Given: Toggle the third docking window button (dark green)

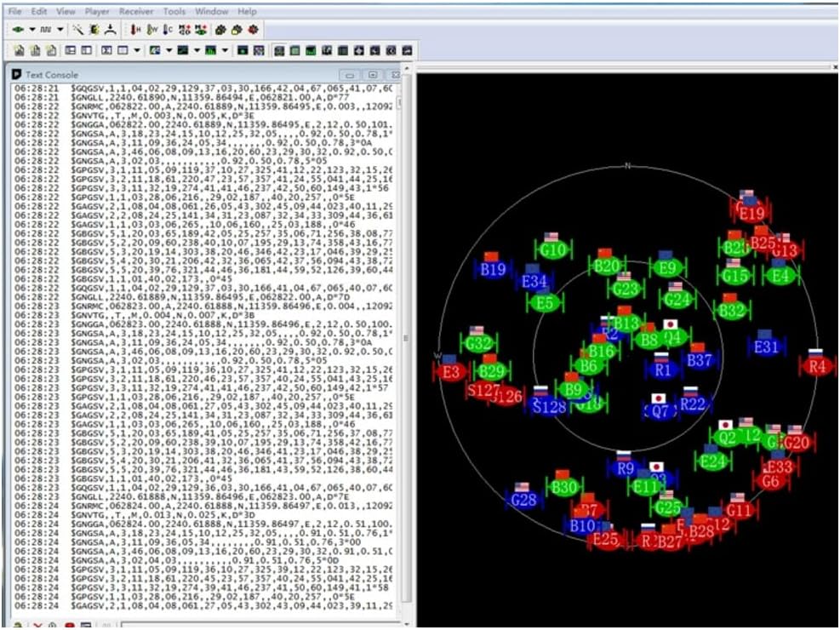Looking at the screenshot, I should point(311,51).
